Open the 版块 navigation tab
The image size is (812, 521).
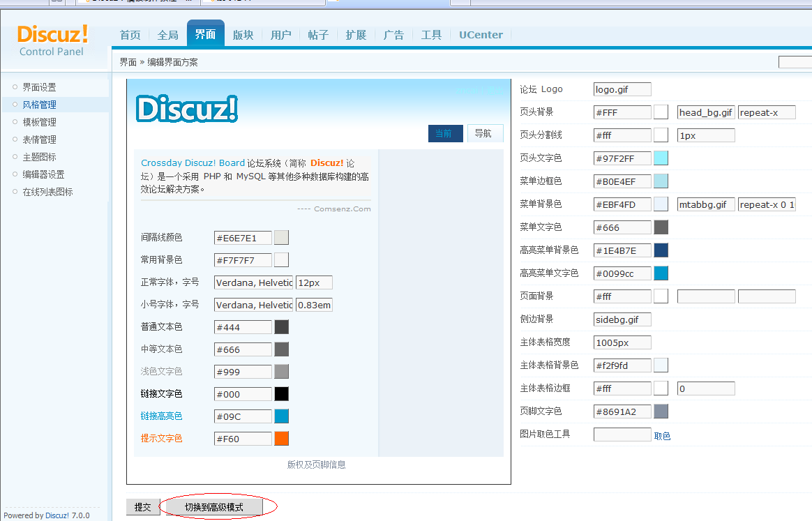(243, 35)
